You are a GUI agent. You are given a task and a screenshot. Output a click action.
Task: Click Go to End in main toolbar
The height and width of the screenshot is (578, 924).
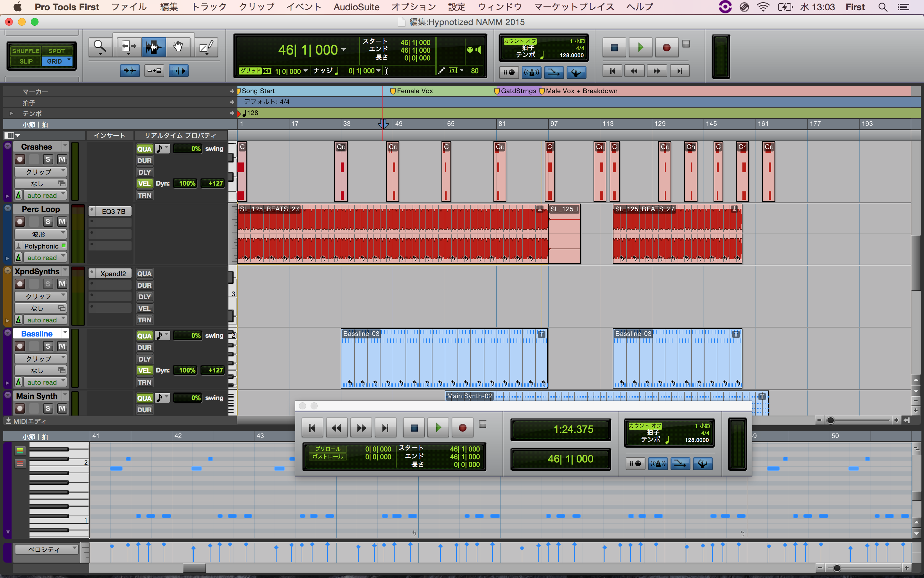coord(680,71)
